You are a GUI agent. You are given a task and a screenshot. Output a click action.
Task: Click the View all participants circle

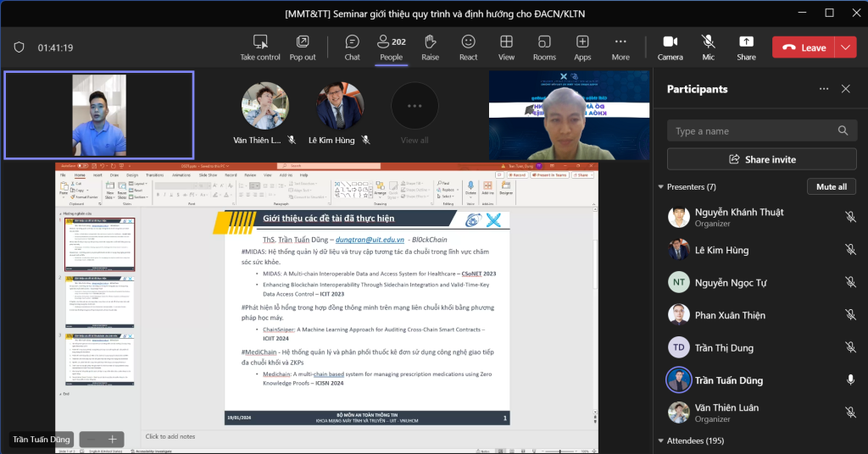(x=415, y=106)
